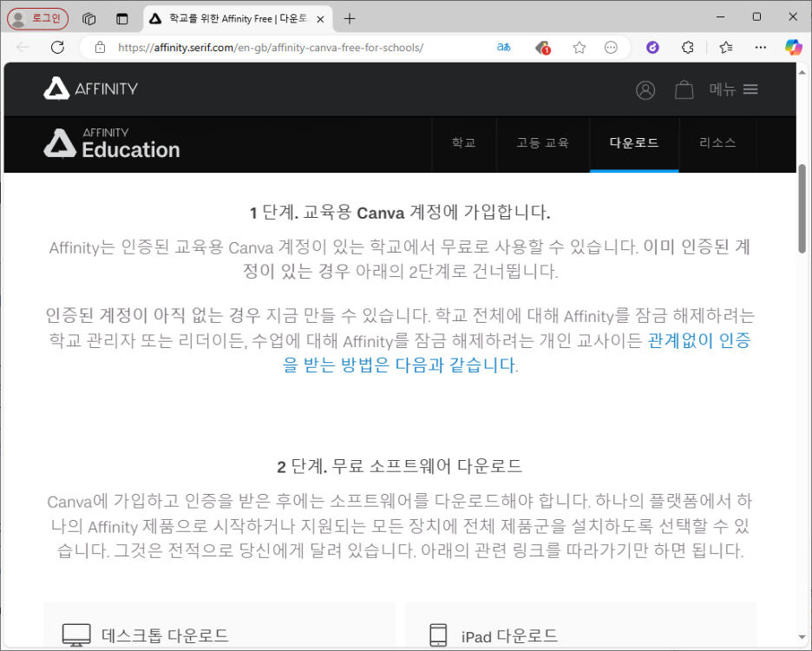Click the Affinity logo in header
The width and height of the screenshot is (812, 651).
[x=91, y=89]
